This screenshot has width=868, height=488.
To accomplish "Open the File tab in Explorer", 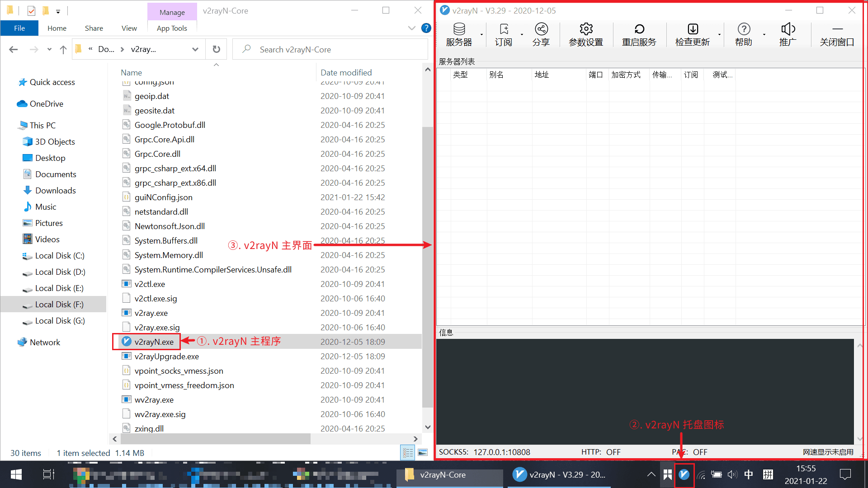I will tap(19, 28).
